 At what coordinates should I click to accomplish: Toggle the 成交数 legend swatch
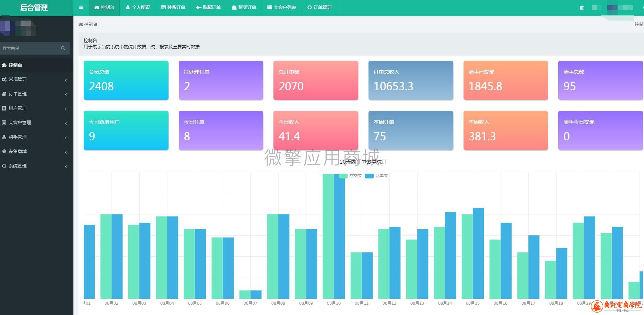[x=343, y=176]
